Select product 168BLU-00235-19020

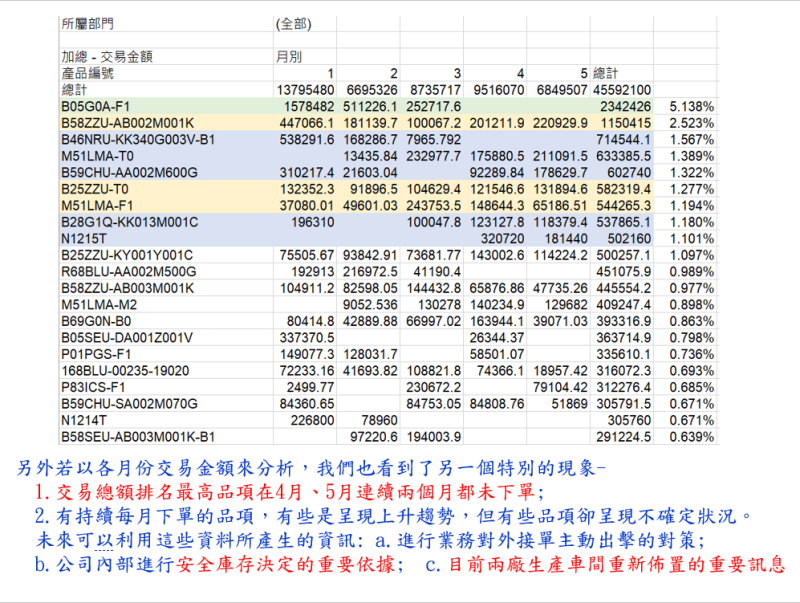[x=126, y=371]
